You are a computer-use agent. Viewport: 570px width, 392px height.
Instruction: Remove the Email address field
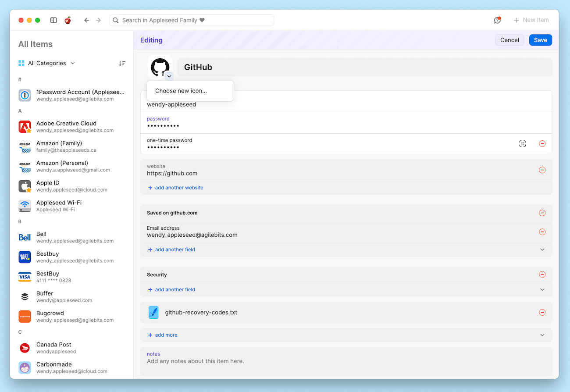pos(542,232)
